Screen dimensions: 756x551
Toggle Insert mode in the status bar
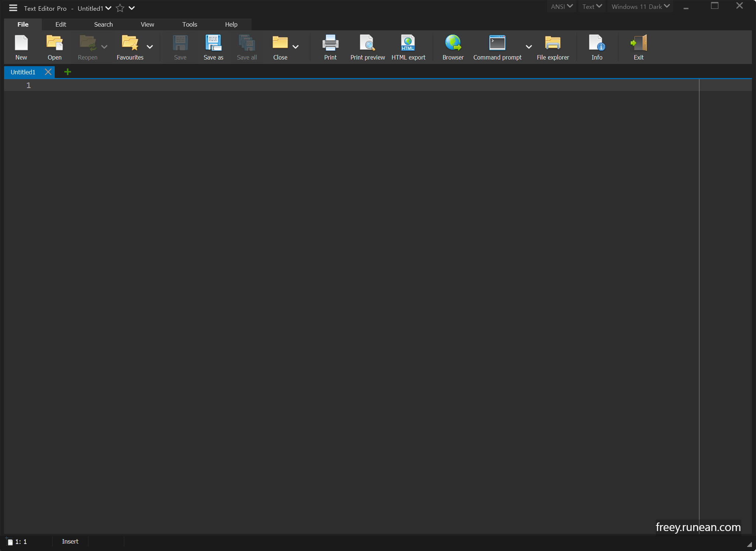70,541
